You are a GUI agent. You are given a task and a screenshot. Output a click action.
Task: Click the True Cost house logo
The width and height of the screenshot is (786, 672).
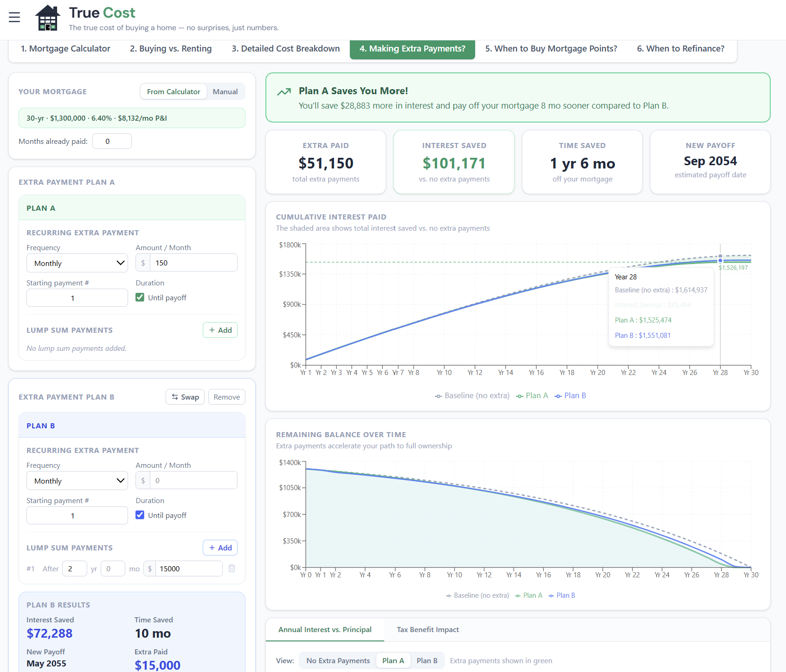47,18
